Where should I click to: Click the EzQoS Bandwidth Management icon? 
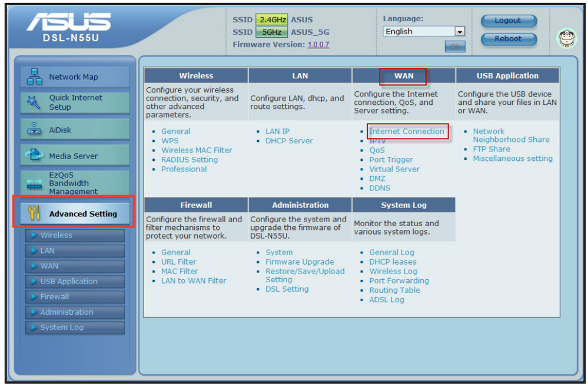click(34, 184)
